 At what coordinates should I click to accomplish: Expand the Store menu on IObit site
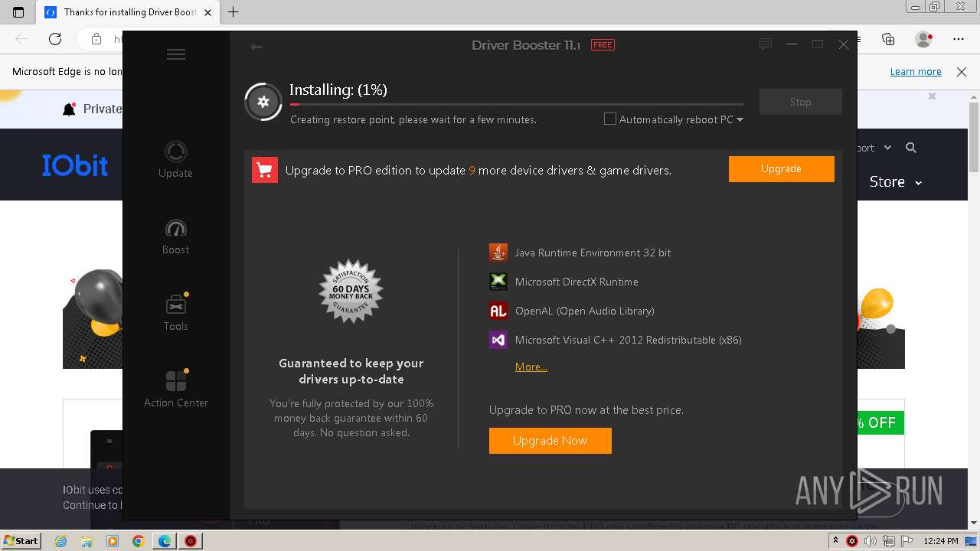(x=895, y=181)
